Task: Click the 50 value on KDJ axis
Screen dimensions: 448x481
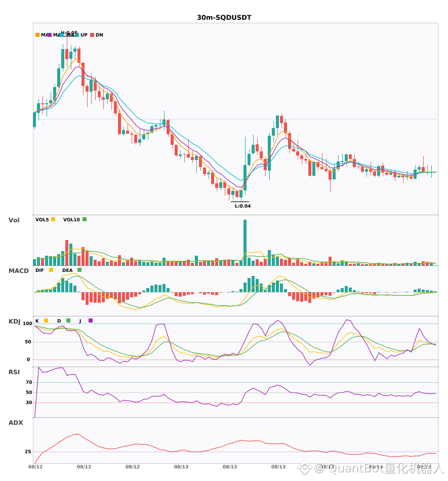Action: tap(28, 342)
